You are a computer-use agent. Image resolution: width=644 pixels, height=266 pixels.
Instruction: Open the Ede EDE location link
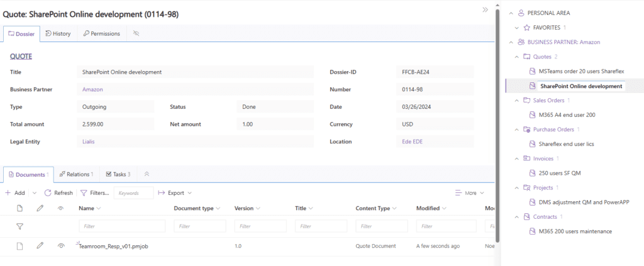[412, 141]
